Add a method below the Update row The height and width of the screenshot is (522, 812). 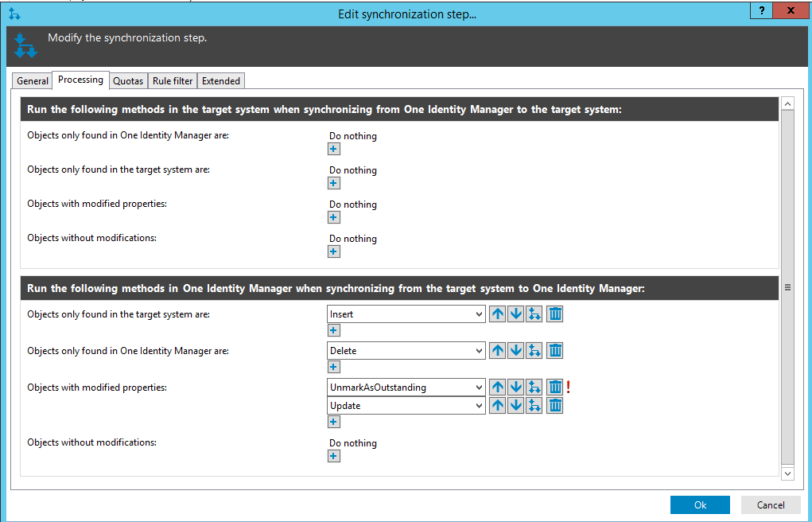pyautogui.click(x=333, y=423)
